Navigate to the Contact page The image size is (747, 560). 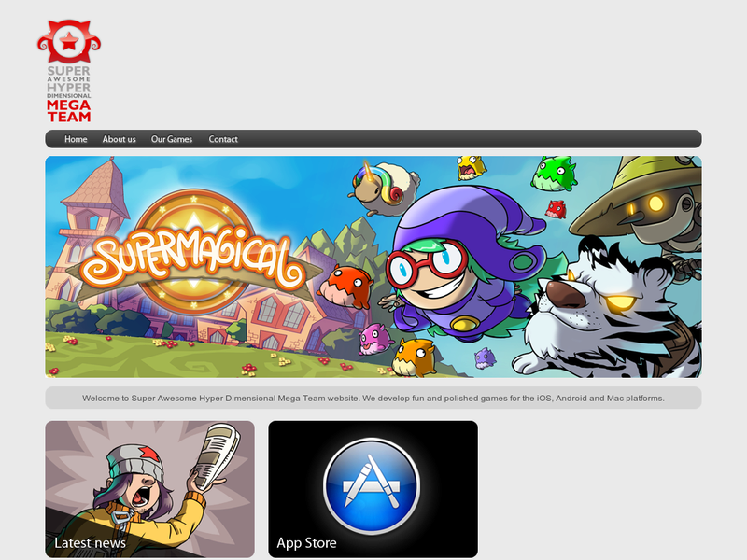[x=223, y=139]
